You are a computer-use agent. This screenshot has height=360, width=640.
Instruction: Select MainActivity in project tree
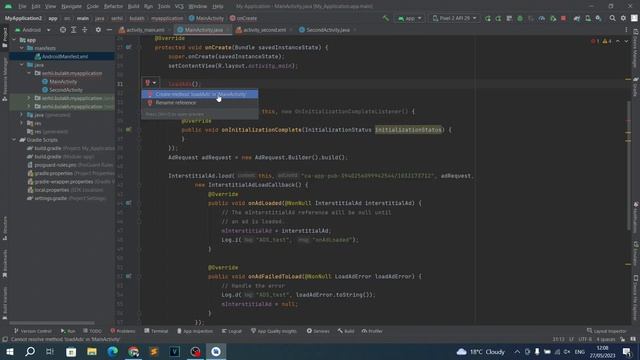pos(63,82)
